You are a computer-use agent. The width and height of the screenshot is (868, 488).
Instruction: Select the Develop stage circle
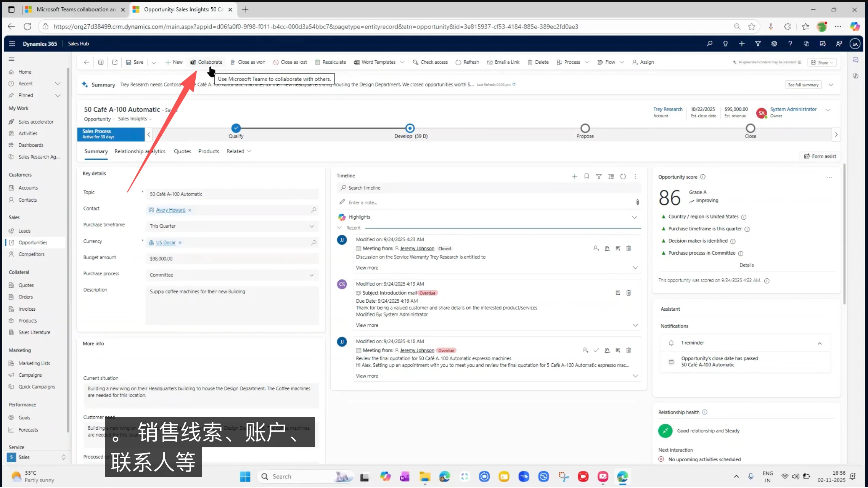[x=410, y=128]
